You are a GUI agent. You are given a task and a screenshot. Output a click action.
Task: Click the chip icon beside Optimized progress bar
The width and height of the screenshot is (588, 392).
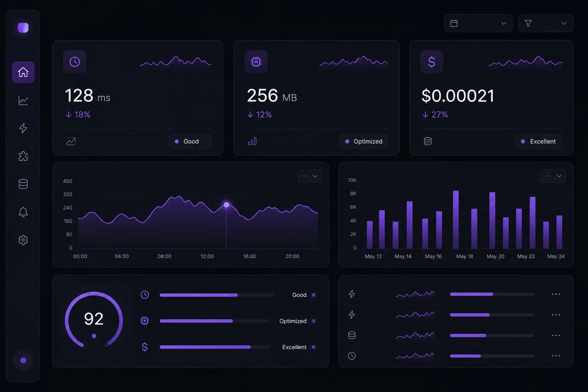coord(145,321)
